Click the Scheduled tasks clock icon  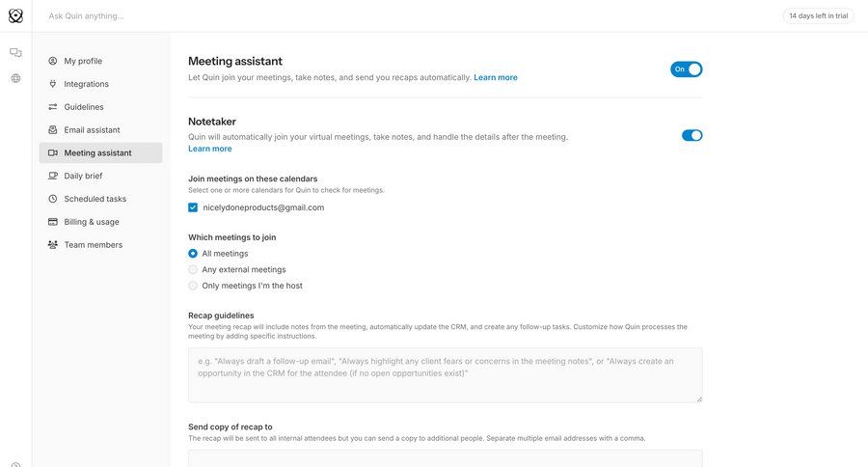53,199
